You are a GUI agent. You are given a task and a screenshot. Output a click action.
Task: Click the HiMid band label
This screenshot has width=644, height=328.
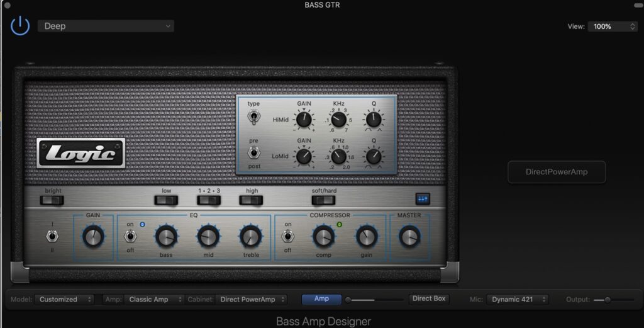[280, 120]
